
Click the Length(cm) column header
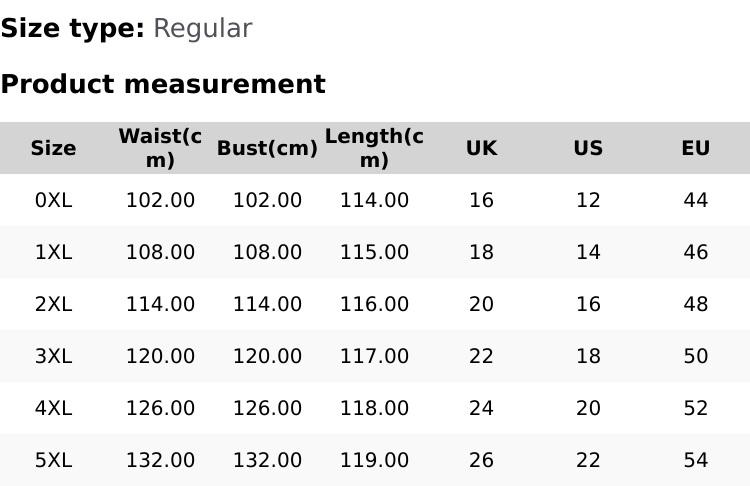[x=374, y=148]
